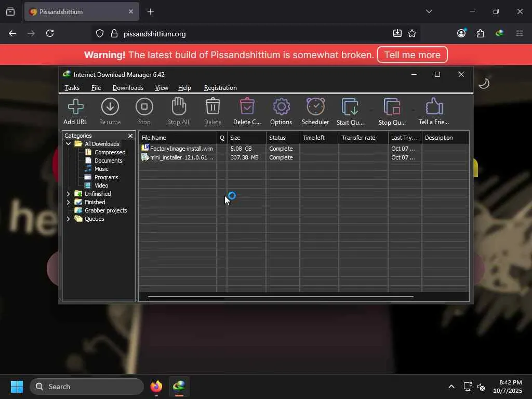Open the list all tabs dropdown
This screenshot has width=532, height=399.
click(429, 11)
